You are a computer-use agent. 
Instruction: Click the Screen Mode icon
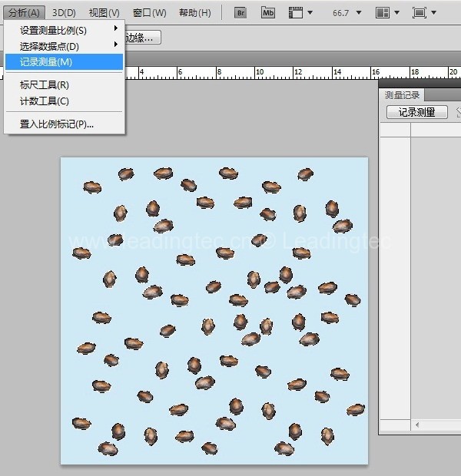(x=423, y=13)
